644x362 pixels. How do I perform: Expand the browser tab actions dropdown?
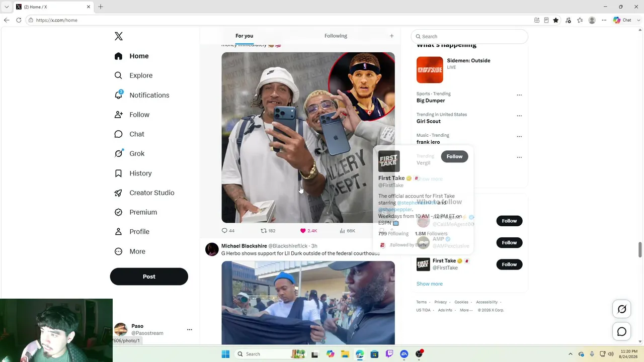pos(7,7)
